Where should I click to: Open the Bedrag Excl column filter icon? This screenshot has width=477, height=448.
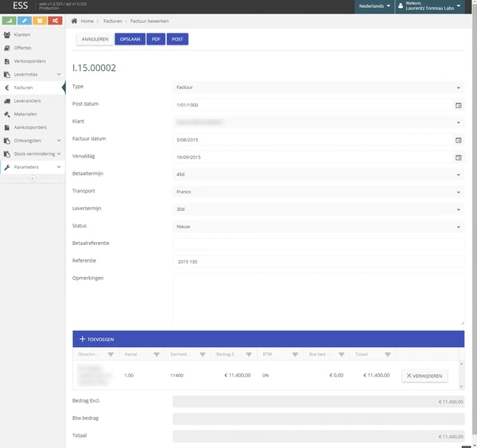point(249,355)
